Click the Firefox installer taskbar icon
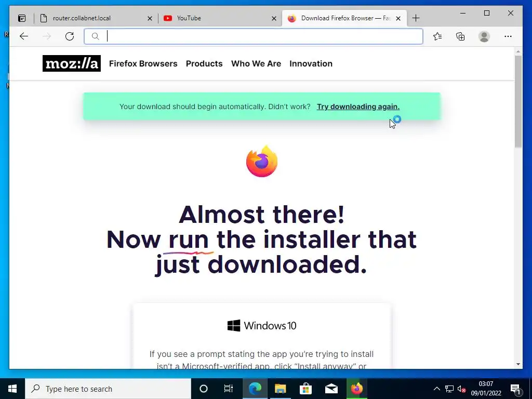 [356, 389]
